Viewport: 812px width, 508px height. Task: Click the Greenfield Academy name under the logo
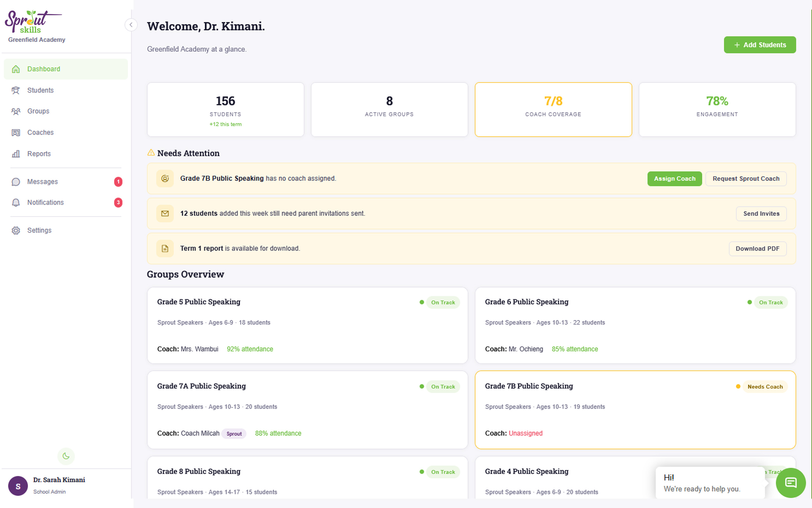36,40
